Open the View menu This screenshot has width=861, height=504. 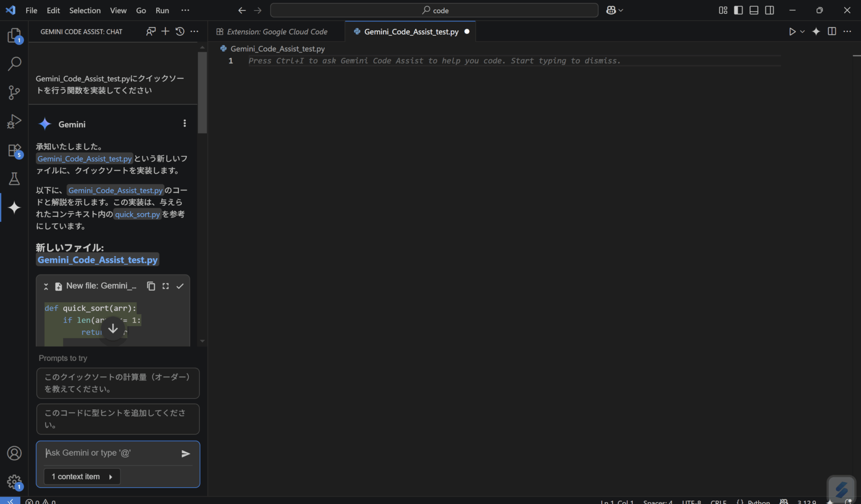118,11
